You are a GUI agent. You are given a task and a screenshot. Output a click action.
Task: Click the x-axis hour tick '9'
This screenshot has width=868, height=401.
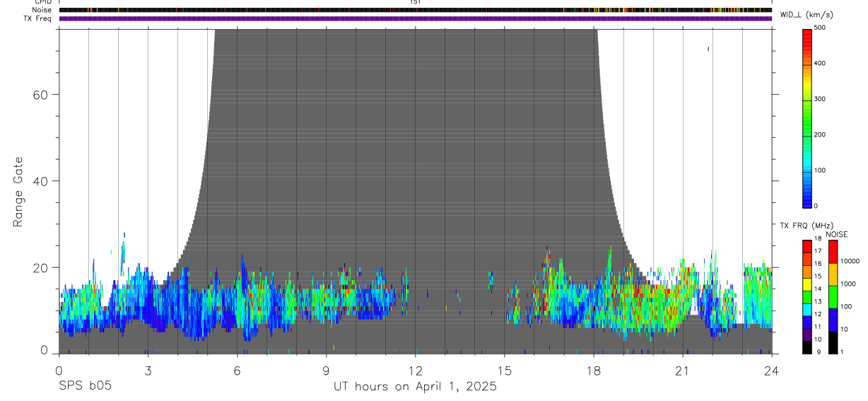(x=326, y=370)
